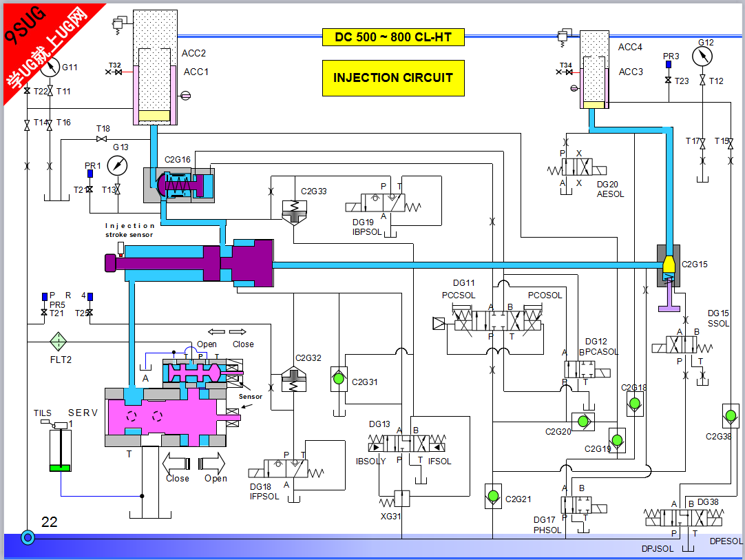The height and width of the screenshot is (560, 745).
Task: Click the DG13 IBSOL directional valve
Action: coord(407,443)
